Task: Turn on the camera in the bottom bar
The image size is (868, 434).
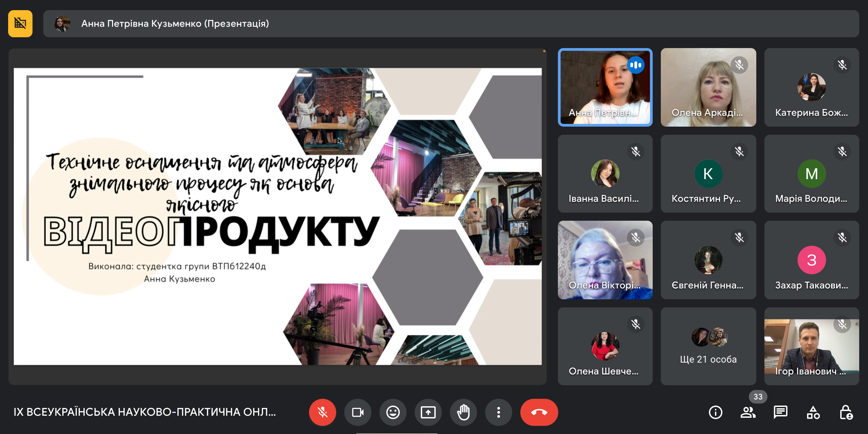Action: pyautogui.click(x=357, y=412)
